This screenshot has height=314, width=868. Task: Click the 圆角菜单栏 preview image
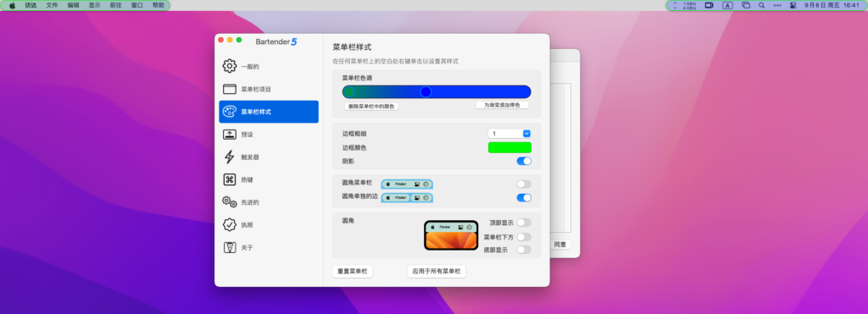pyautogui.click(x=407, y=185)
